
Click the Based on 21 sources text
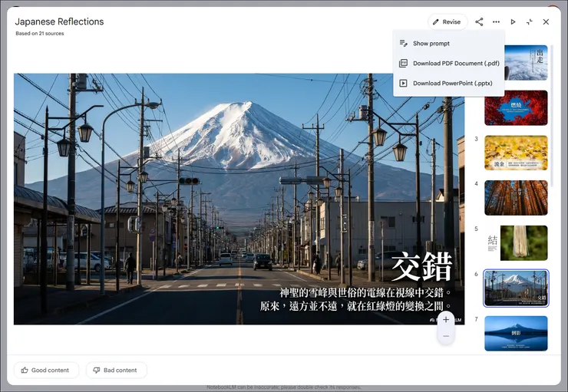pyautogui.click(x=40, y=33)
